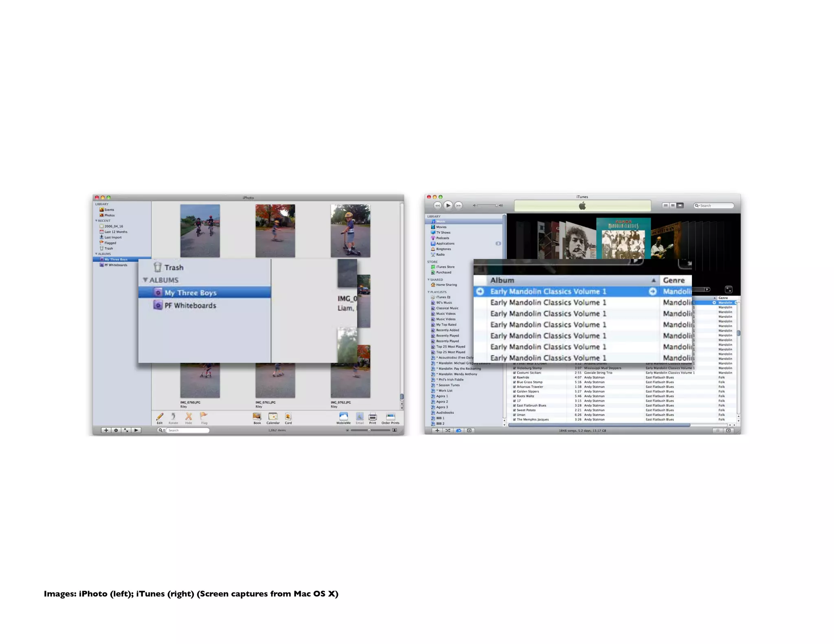Switch iTunes to Cover Flow view
This screenshot has height=644, width=834.
tap(680, 206)
